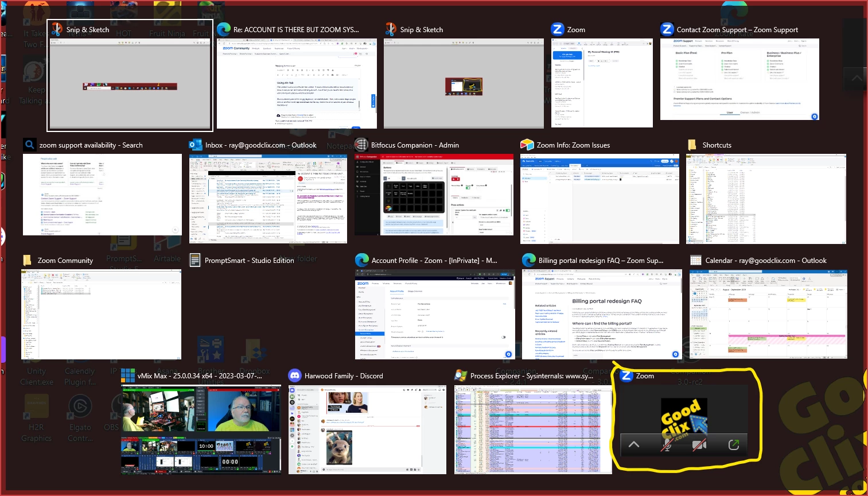Click the Edge icon next to 'Re: ACCOUNT IS THERE BUT ZOOM SYS...'

(223, 29)
